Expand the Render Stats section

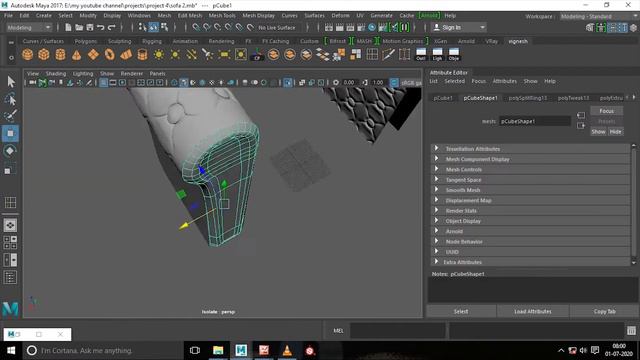tap(531, 211)
